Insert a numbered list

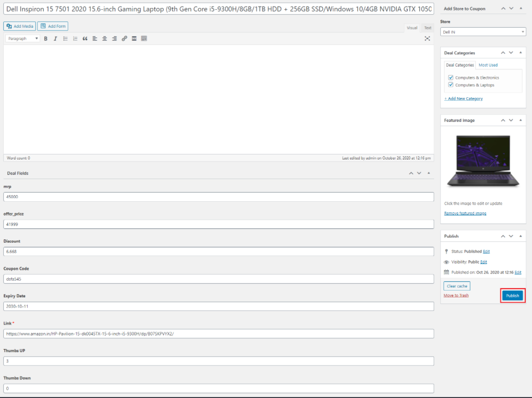75,39
